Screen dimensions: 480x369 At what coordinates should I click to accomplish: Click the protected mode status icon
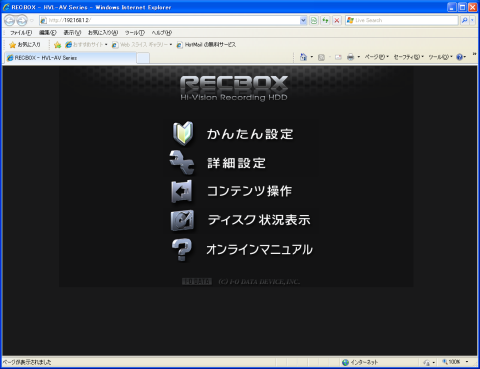tap(426, 362)
